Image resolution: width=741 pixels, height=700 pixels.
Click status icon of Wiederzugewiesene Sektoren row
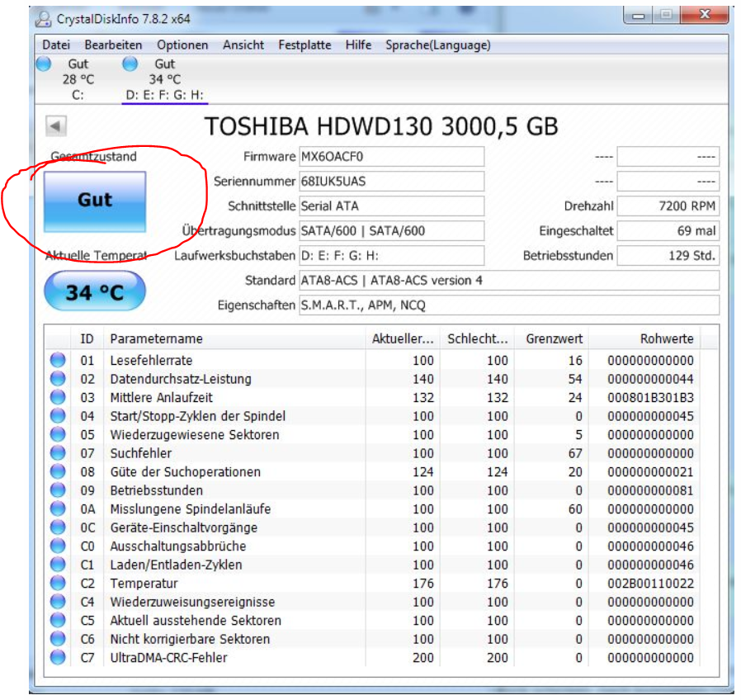pyautogui.click(x=58, y=434)
